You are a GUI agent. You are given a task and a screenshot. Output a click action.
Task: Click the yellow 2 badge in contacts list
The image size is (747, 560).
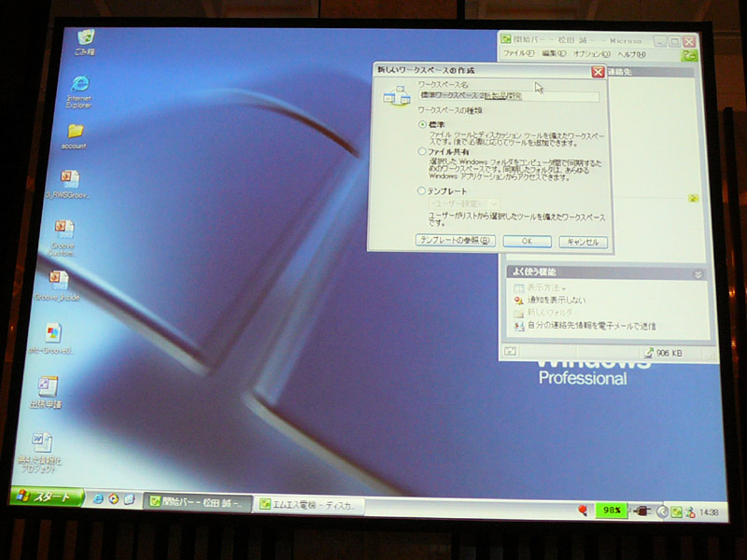[693, 198]
